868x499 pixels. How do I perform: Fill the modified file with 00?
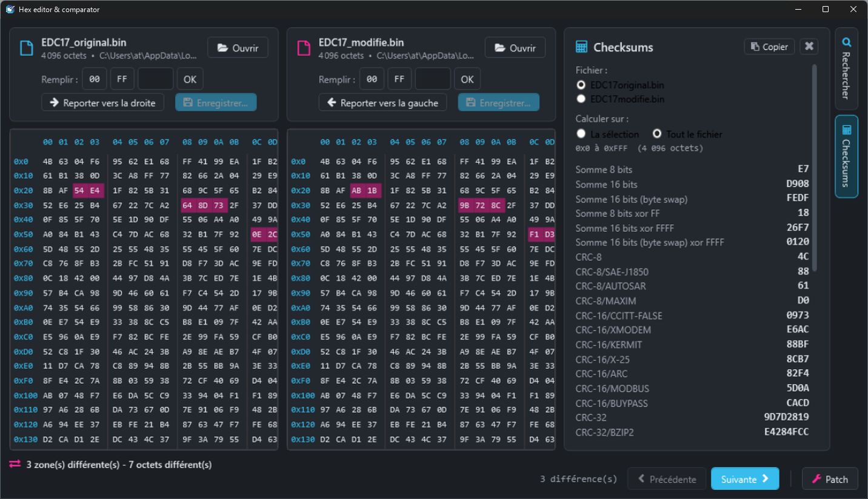pyautogui.click(x=372, y=79)
